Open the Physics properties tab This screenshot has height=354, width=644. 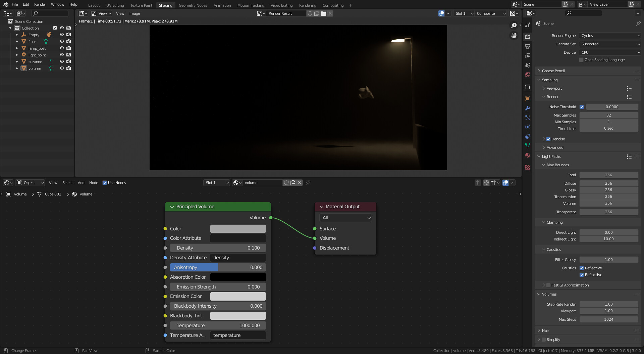528,127
